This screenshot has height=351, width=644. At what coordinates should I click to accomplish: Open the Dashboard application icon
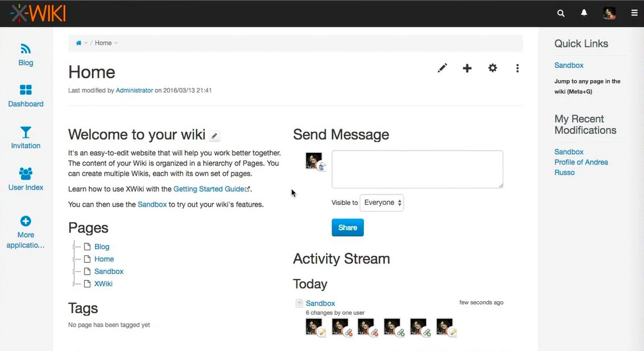pyautogui.click(x=26, y=89)
